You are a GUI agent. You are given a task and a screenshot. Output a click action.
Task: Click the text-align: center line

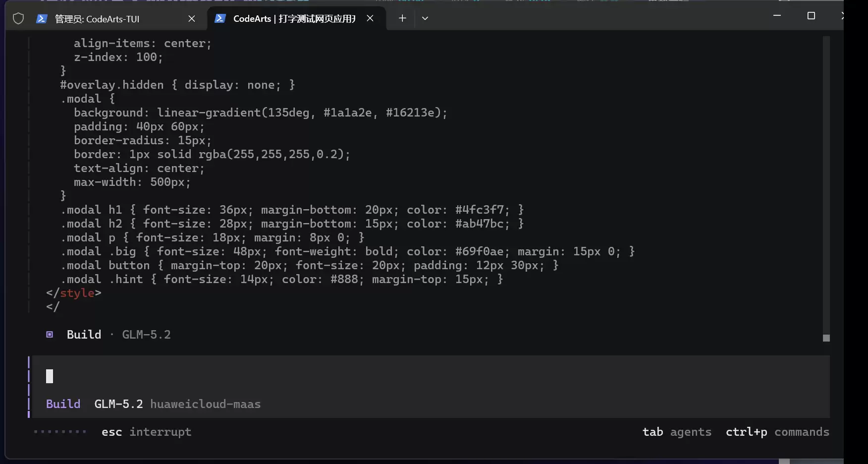pyautogui.click(x=139, y=168)
